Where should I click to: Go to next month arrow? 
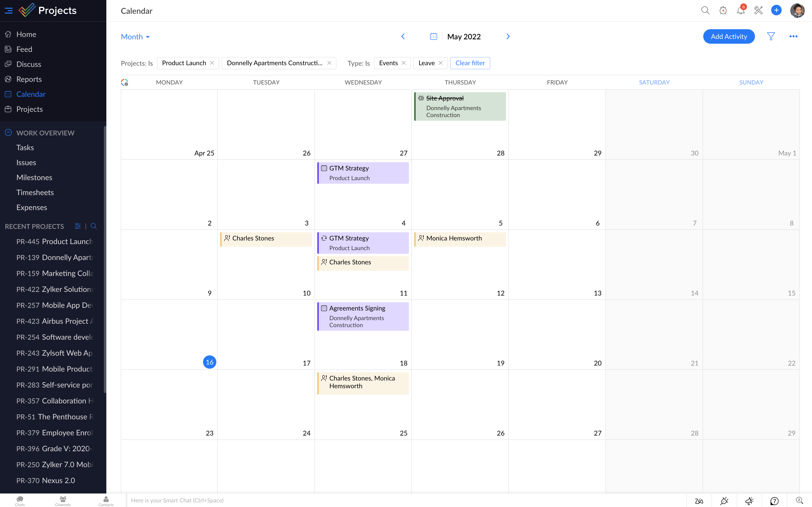(508, 36)
